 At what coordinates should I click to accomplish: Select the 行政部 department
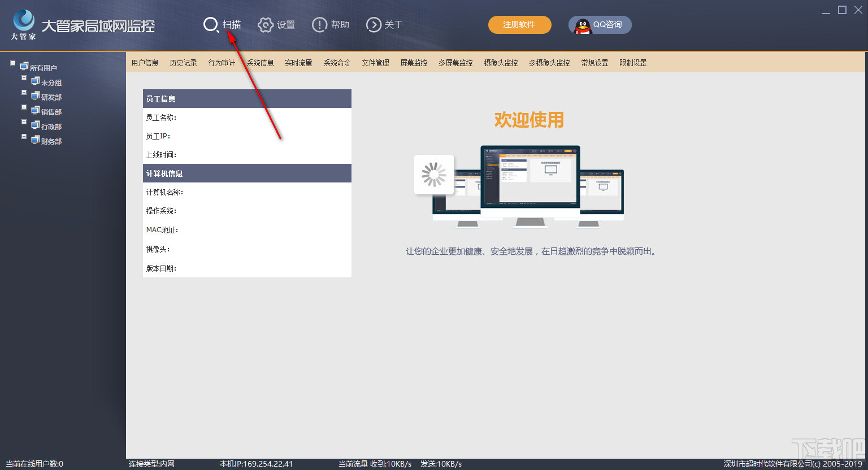click(51, 125)
